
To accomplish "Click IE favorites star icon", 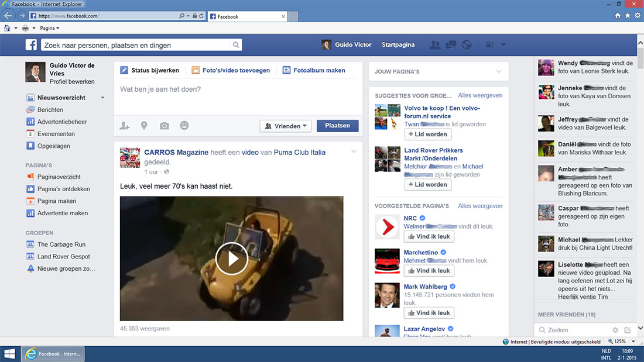I will pos(628,16).
